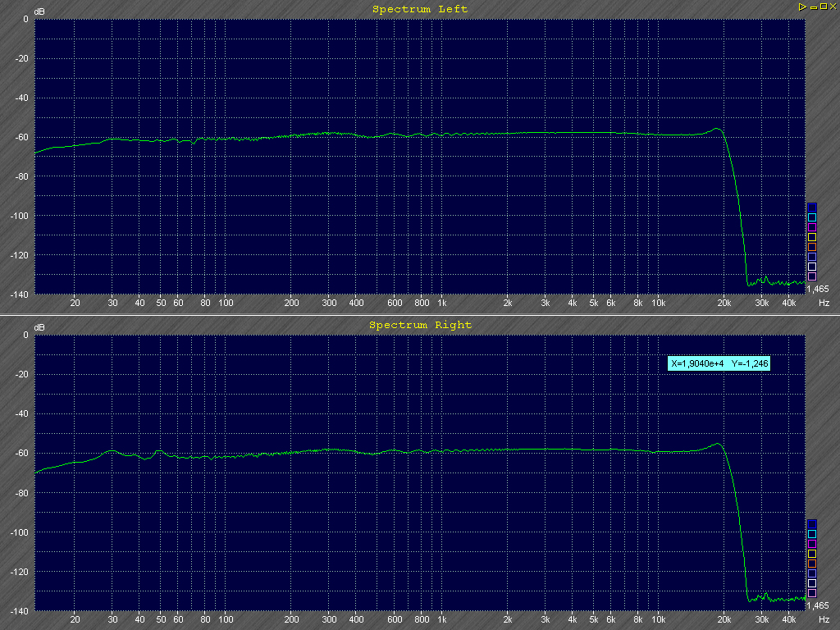This screenshot has width=840, height=630.
Task: Toggle cyan trace box in Spectrum Left
Action: [x=812, y=217]
